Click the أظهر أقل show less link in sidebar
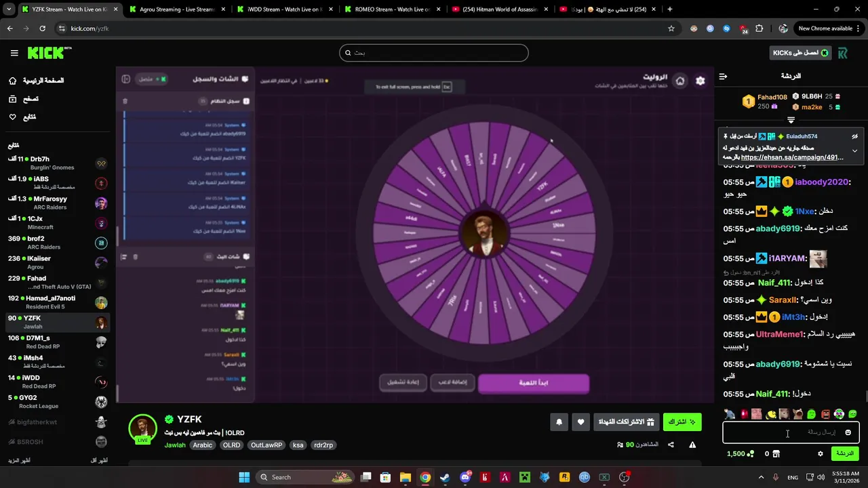Screen dimensions: 868x488 point(98,461)
